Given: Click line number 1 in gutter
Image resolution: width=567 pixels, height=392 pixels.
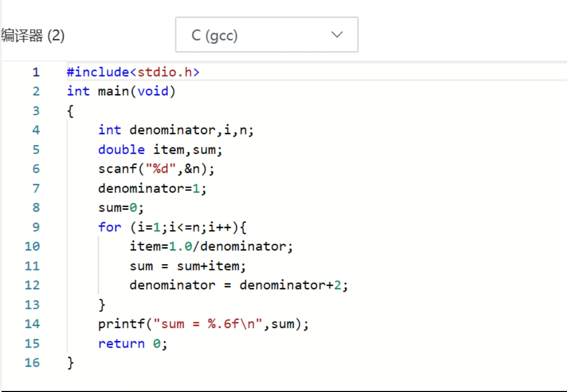Looking at the screenshot, I should (x=36, y=72).
